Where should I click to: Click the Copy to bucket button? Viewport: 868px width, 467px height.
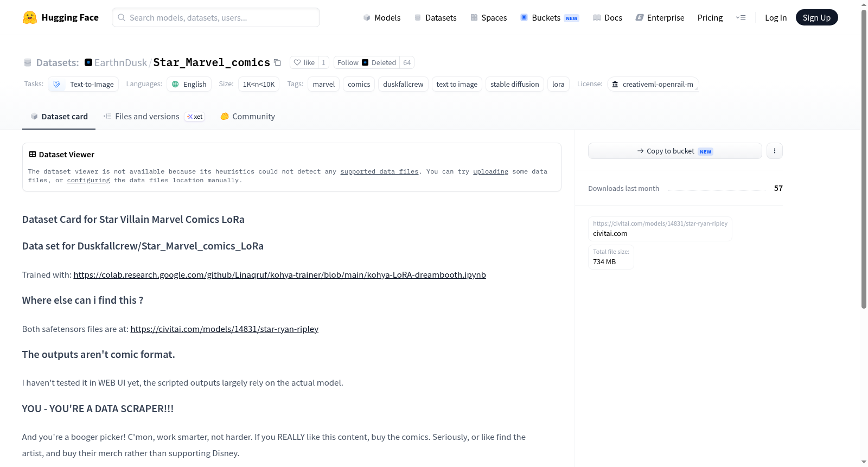[x=675, y=151]
